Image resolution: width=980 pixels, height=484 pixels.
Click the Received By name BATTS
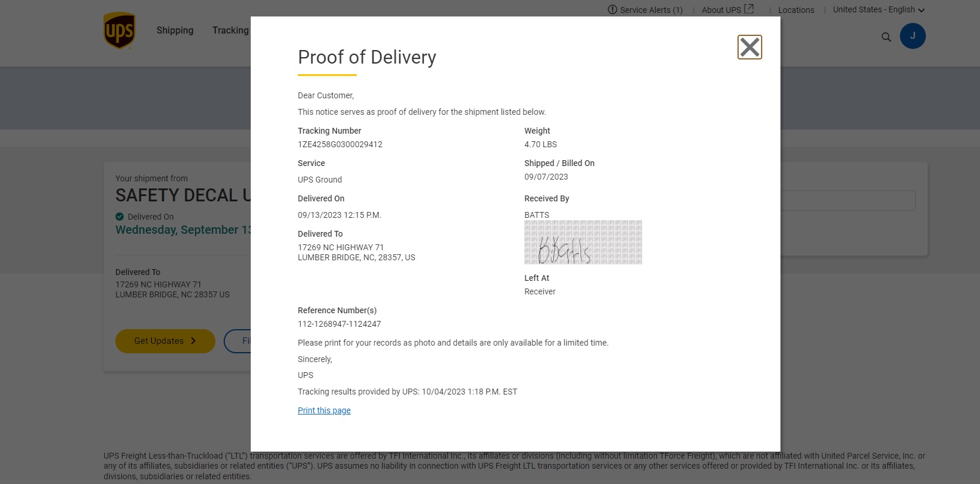(x=537, y=215)
